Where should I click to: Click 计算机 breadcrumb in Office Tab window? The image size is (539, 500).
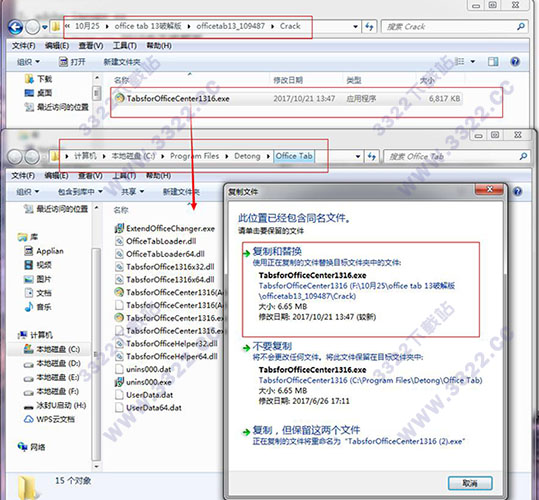(85, 156)
